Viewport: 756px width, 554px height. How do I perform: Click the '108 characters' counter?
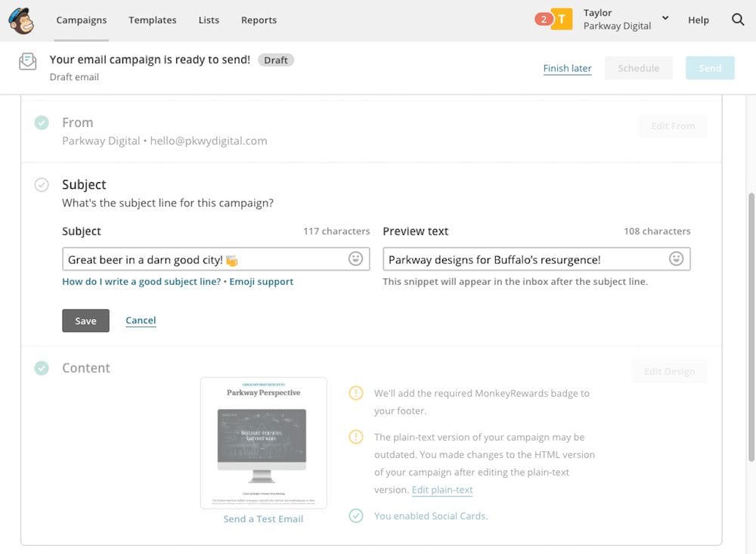coord(657,231)
